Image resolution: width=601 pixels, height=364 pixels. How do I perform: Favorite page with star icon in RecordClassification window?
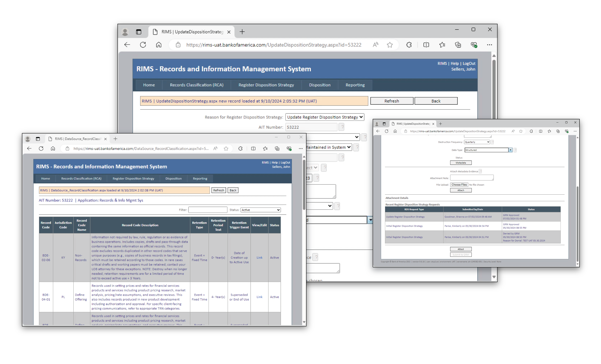[226, 149]
